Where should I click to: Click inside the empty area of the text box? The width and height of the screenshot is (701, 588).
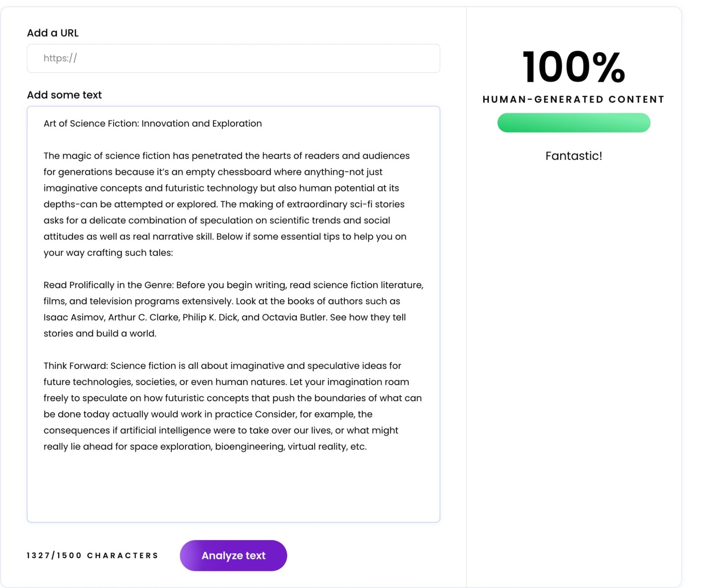click(233, 486)
